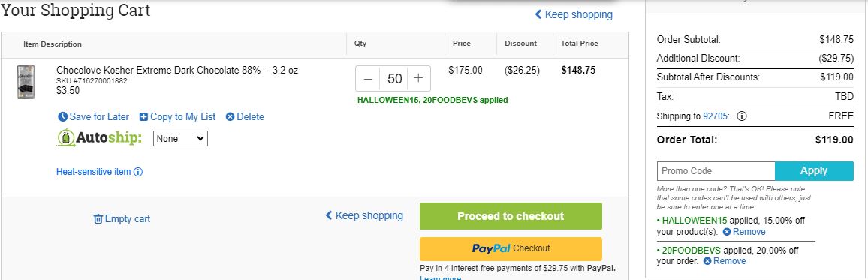This screenshot has height=280, width=868.
Task: Remove the 20FOODBEVS promo code
Action: [x=725, y=261]
